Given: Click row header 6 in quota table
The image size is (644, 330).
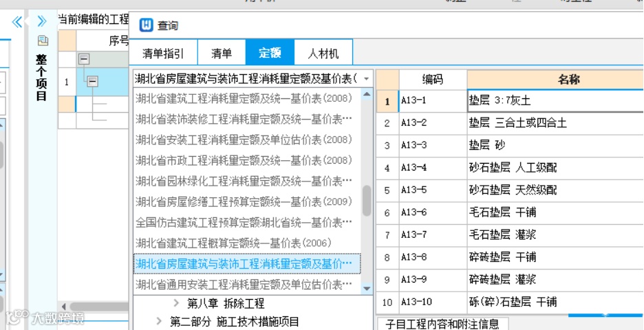Looking at the screenshot, I should click(387, 212).
